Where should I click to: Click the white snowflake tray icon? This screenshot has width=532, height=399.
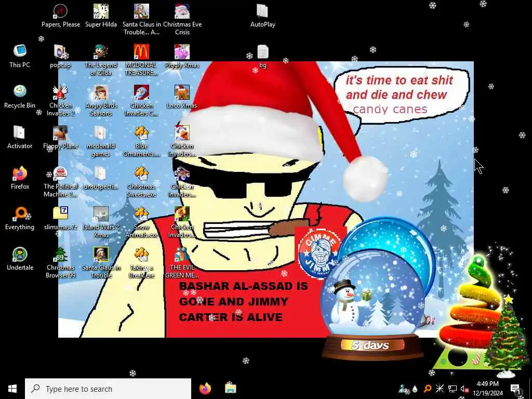click(x=440, y=389)
